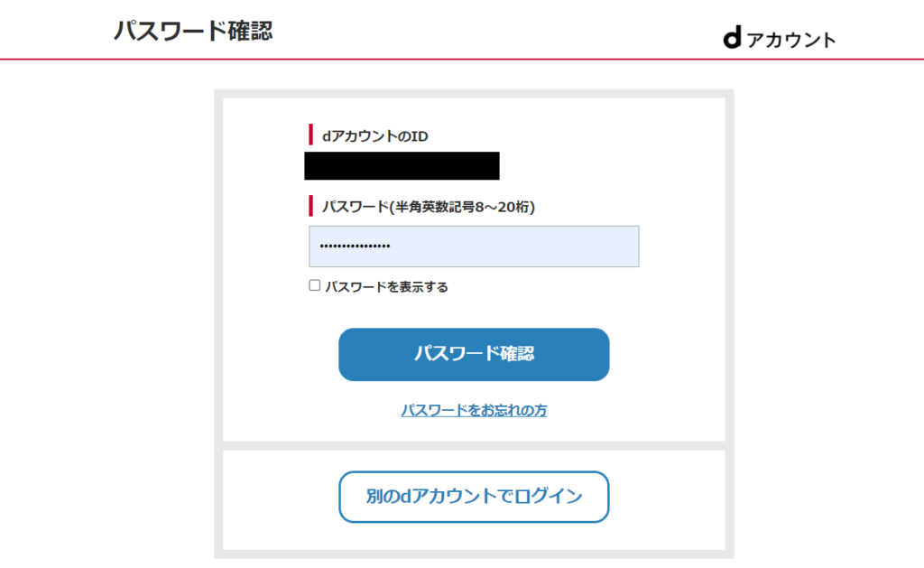Open the パスワードをお忘れの方 link
Image resolution: width=924 pixels, height=568 pixels.
tap(474, 410)
